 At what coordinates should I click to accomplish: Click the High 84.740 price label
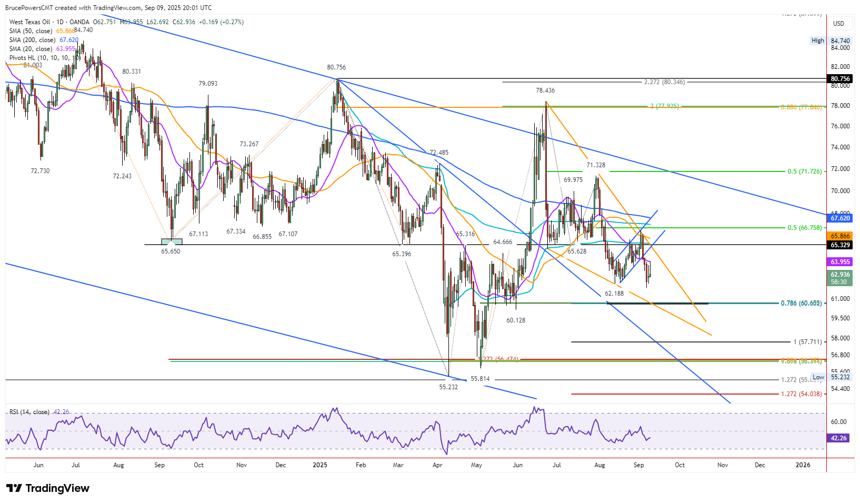831,41
